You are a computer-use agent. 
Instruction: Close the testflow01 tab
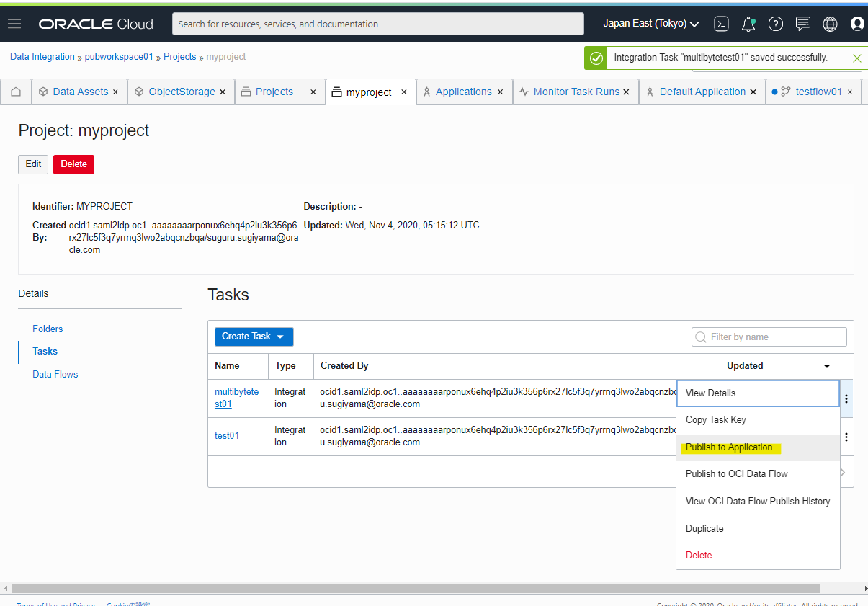850,92
